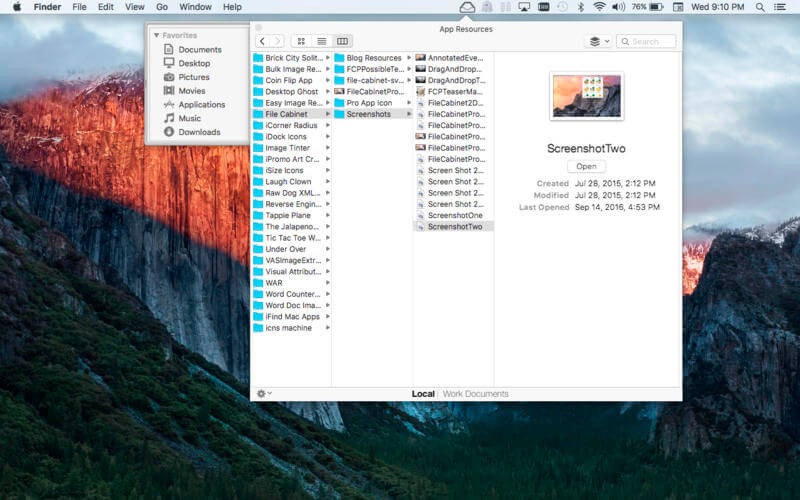This screenshot has height=500, width=800.
Task: Select the column view button
Action: pos(342,41)
